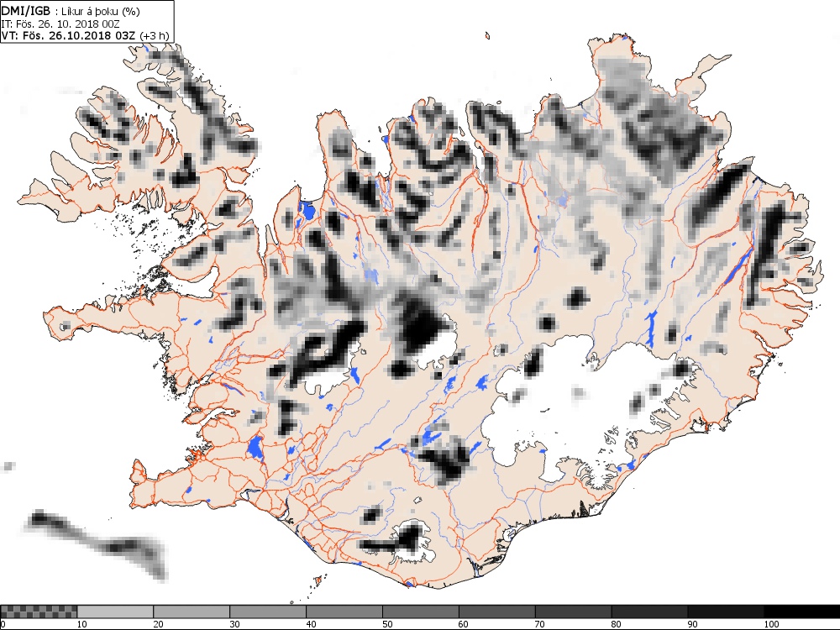Select the 'IT: Fös. 26. 10. 2018 00Z' line
Viewport: 840px width, 630px height.
coord(60,24)
